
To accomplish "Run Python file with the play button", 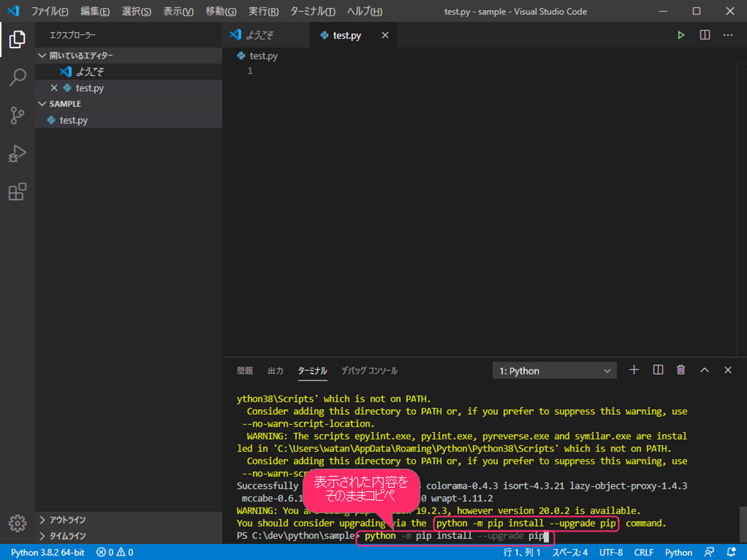I will (681, 35).
